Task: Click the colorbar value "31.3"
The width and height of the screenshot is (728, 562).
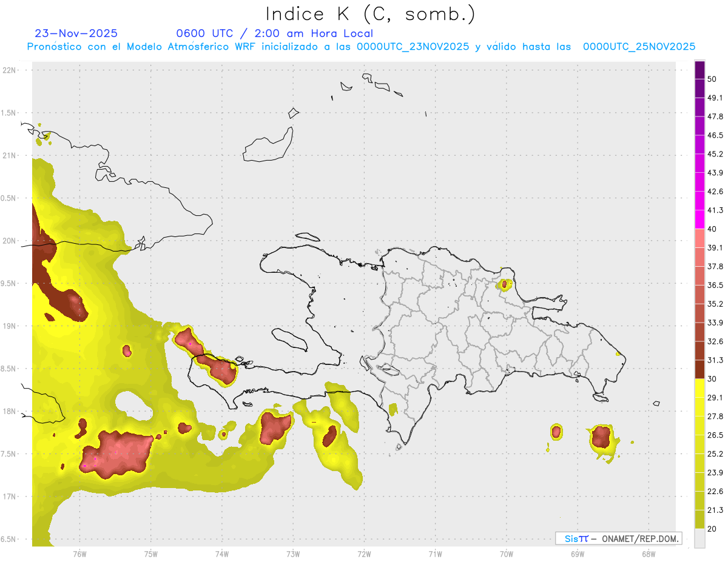Action: 715,360
